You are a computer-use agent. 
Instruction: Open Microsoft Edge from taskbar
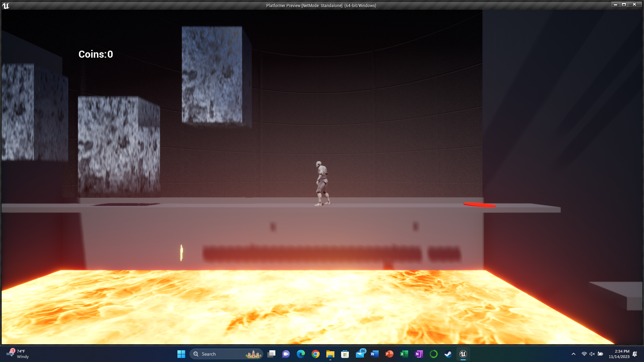[x=301, y=354]
